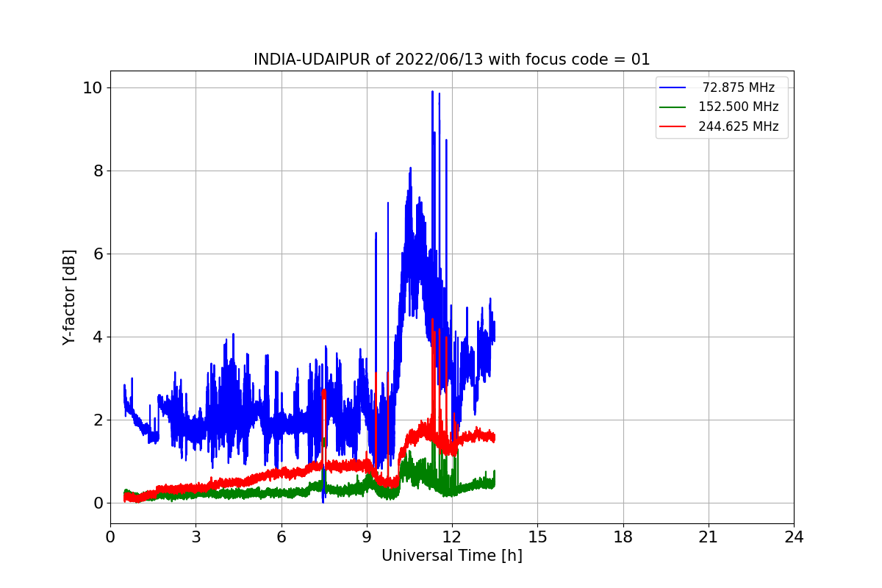This screenshot has width=882, height=588.
Task: Click x-axis tick label 24
Action: point(794,537)
